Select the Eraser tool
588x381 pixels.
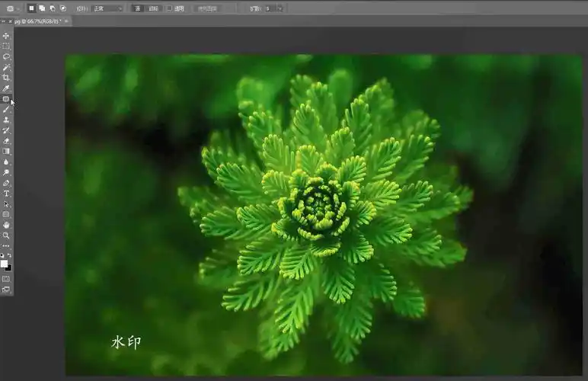(x=6, y=141)
